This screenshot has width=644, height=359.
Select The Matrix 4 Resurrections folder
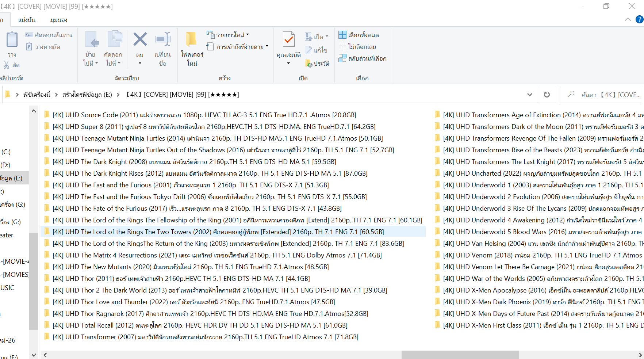tap(217, 255)
